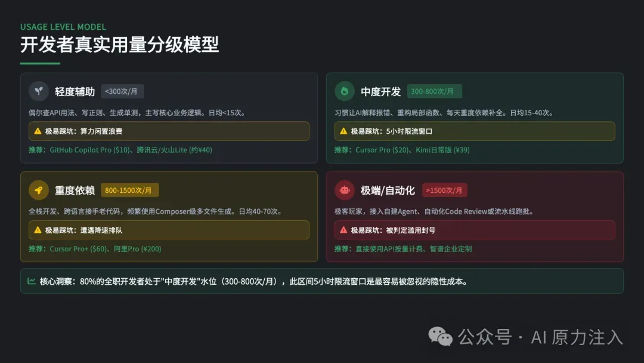This screenshot has width=644, height=363.
Task: Select the 300-800次/月 green badge
Action: (x=434, y=91)
